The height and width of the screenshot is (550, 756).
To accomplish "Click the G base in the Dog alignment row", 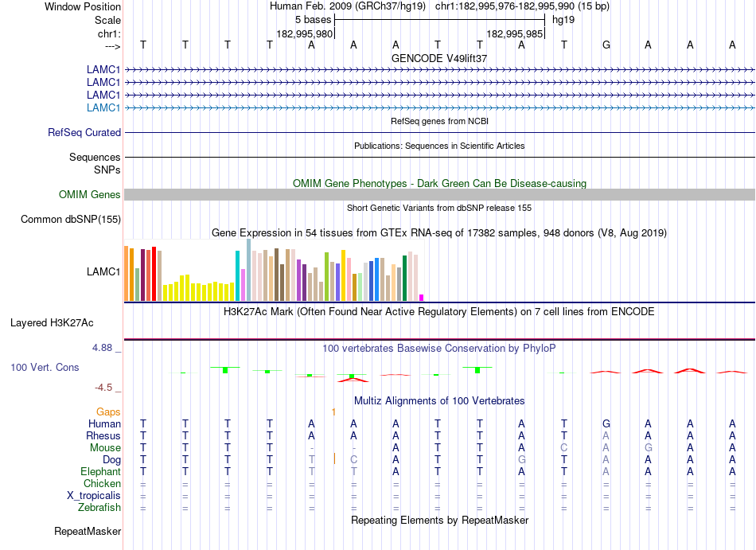I will [x=522, y=460].
